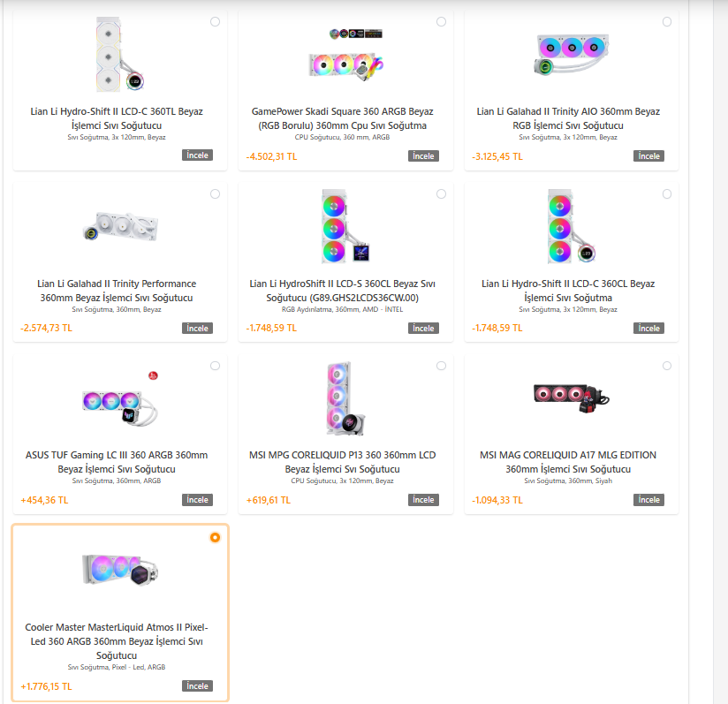Select the ASUS TUF Gaming LC III radio button

215,366
